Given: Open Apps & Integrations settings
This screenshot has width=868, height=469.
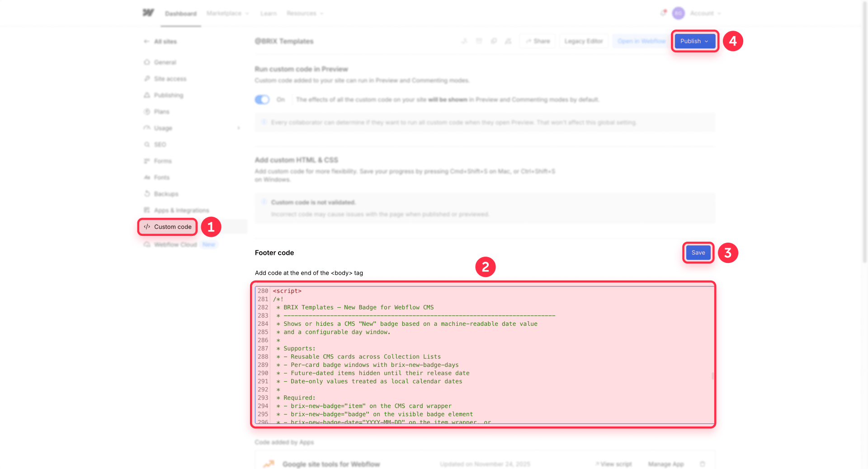Looking at the screenshot, I should [x=181, y=210].
